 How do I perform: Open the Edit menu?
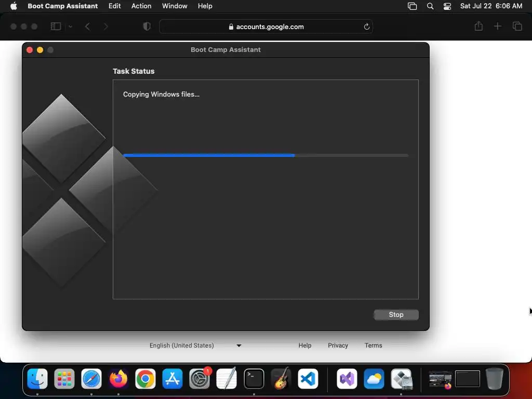point(114,6)
